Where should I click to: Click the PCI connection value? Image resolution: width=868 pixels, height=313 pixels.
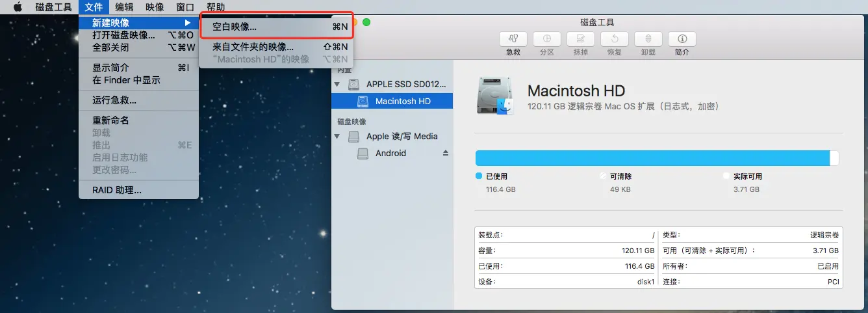[x=832, y=282]
